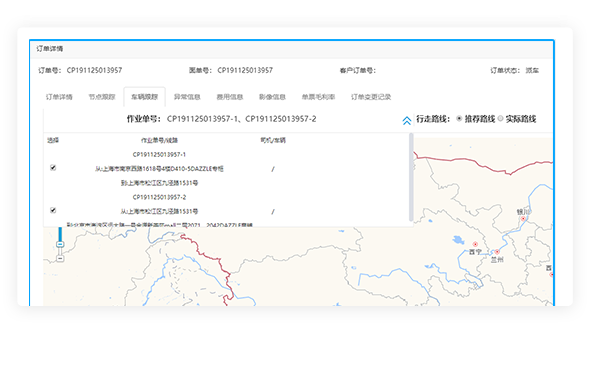The image size is (591, 379).
Task: Click the map zoom slider handle
Action: point(60,245)
